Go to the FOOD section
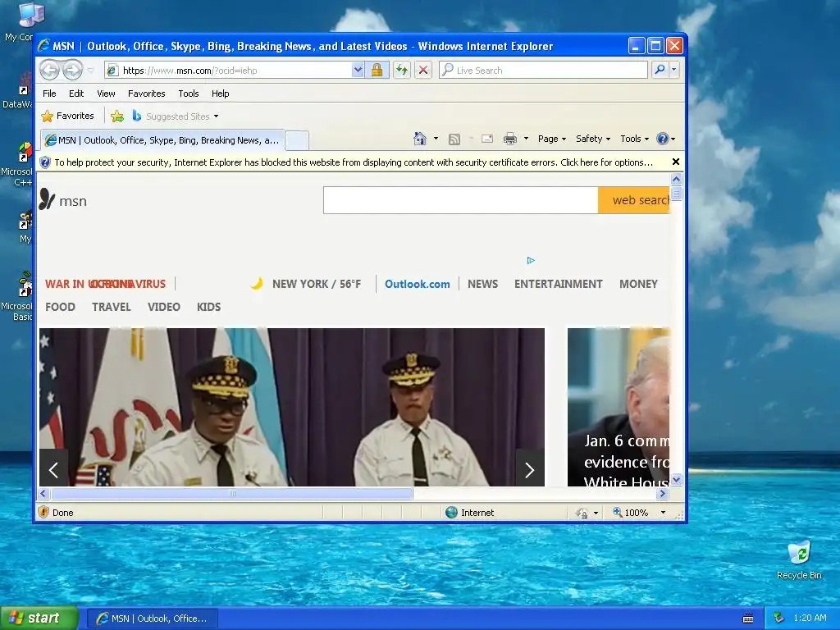This screenshot has height=630, width=840. tap(60, 307)
